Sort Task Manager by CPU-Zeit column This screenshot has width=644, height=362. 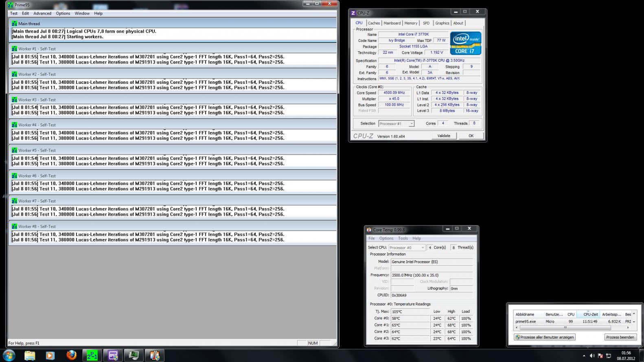(588, 314)
